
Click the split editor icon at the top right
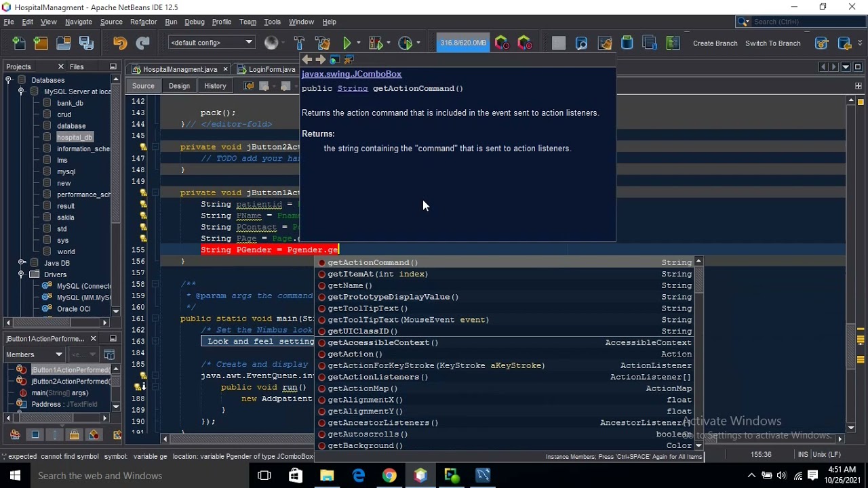858,86
